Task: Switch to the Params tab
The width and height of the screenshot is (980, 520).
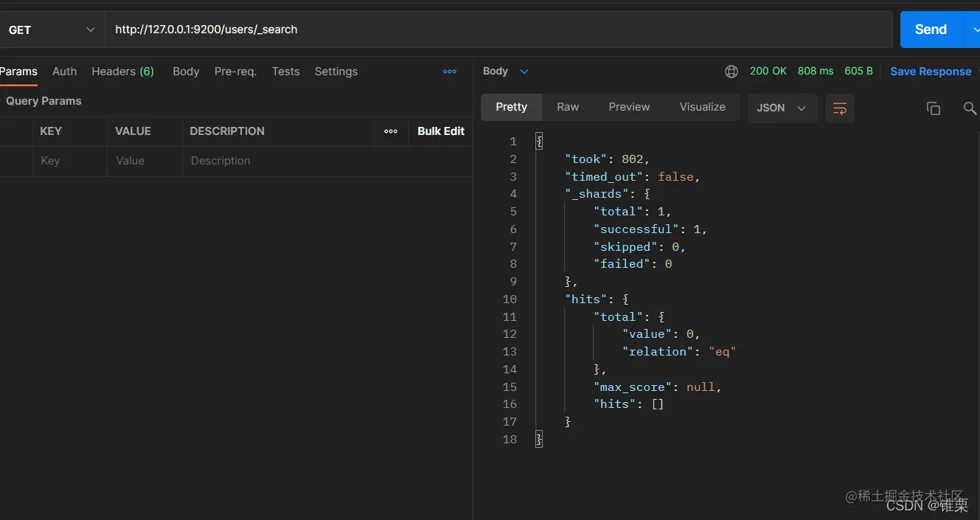Action: pyautogui.click(x=18, y=72)
